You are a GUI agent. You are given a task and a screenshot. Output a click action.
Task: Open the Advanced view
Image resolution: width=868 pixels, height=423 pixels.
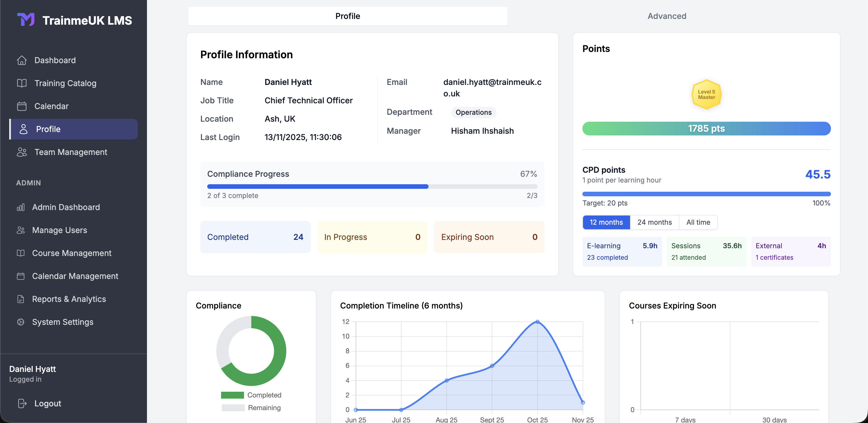pos(666,16)
